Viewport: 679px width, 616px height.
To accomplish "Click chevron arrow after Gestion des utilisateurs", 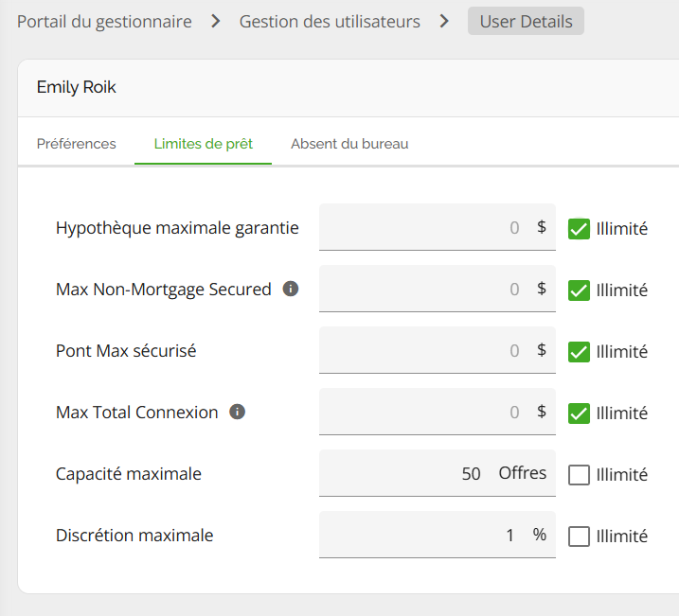I will 444,21.
